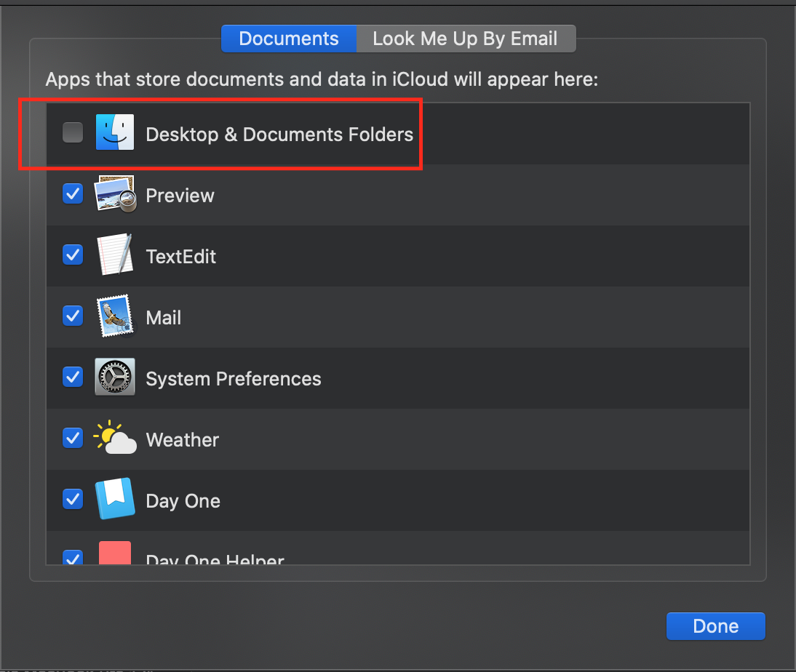This screenshot has height=672, width=796.
Task: Select the Mail row label
Action: [164, 318]
